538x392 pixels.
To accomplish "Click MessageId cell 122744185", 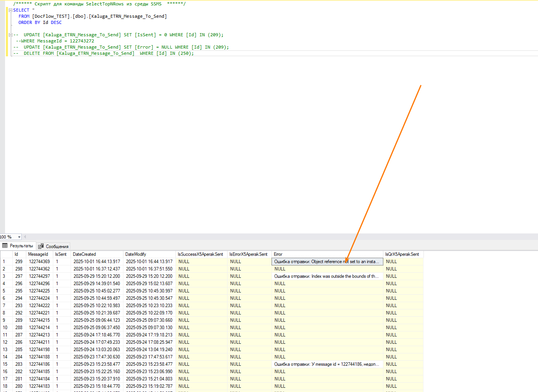I will (40, 372).
